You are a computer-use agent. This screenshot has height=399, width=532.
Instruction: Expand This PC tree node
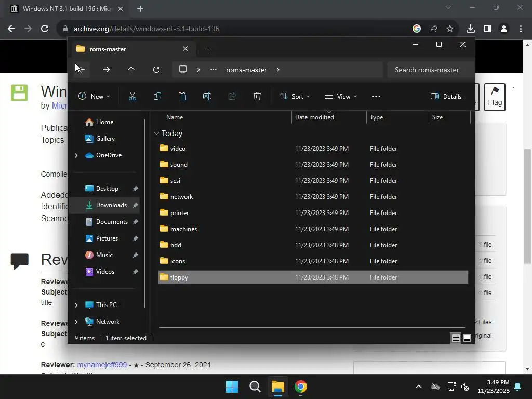coord(76,305)
